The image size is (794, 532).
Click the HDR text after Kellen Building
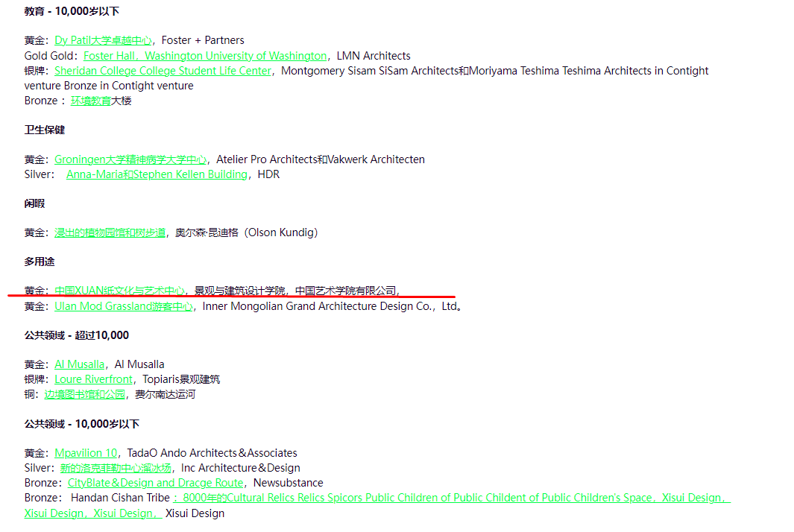click(268, 174)
